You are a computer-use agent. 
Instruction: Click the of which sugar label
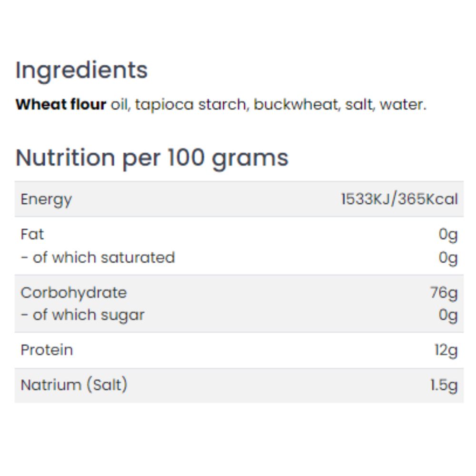click(82, 316)
